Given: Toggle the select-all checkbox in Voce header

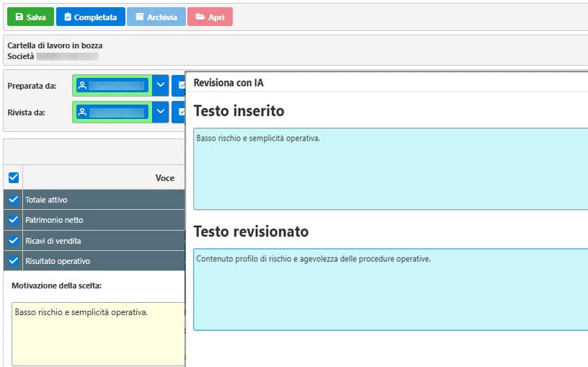Looking at the screenshot, I should click(14, 177).
